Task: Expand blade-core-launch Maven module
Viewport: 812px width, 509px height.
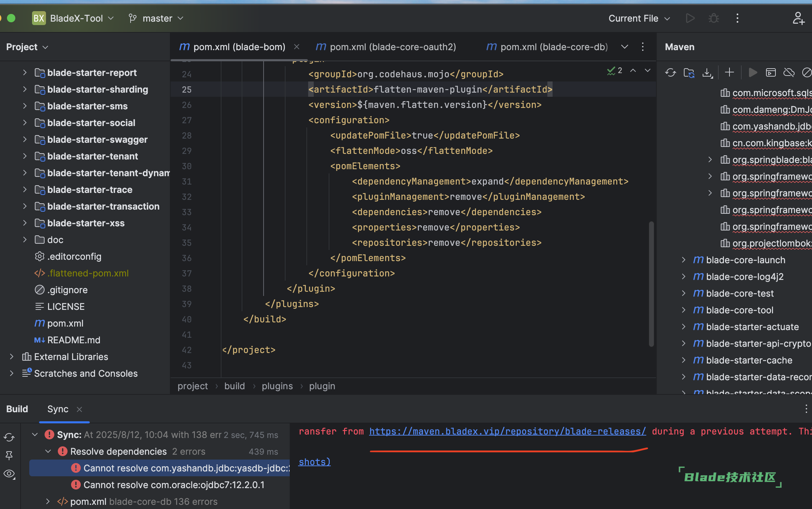Action: pyautogui.click(x=684, y=260)
